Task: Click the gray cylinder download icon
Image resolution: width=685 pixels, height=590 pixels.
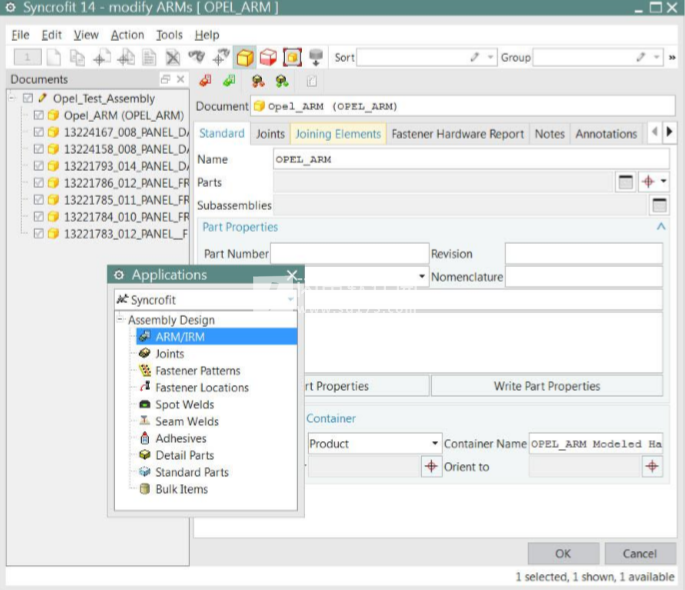Action: pos(316,57)
